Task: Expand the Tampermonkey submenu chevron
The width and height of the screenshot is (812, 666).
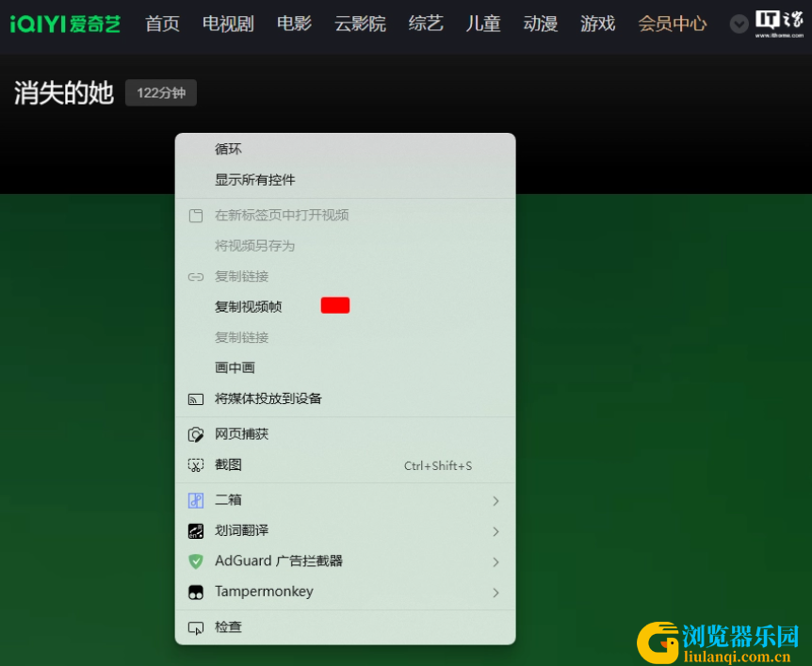Action: pos(495,593)
